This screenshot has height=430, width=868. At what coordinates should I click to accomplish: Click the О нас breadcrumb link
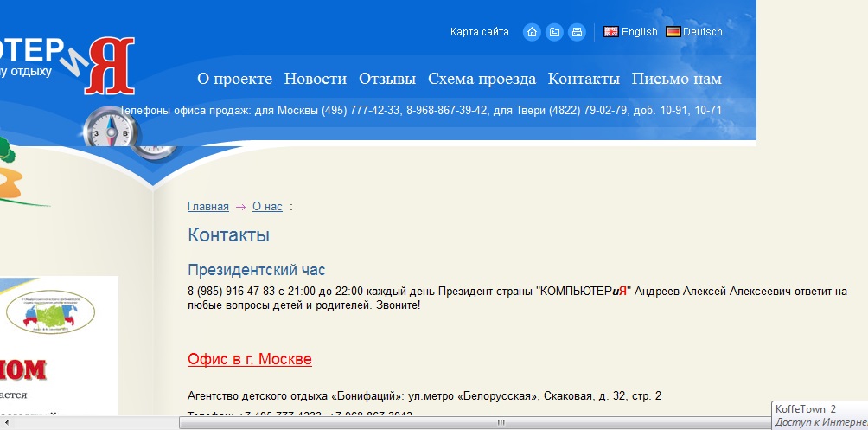coord(267,207)
